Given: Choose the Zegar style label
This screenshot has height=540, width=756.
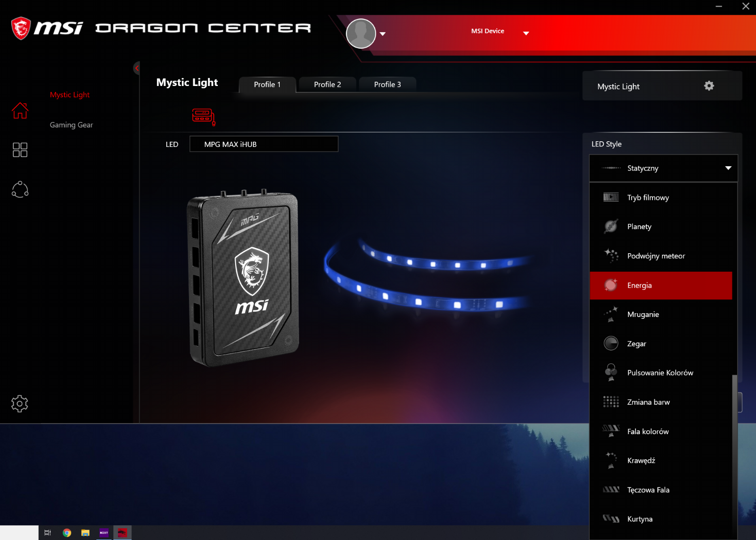Looking at the screenshot, I should (636, 344).
